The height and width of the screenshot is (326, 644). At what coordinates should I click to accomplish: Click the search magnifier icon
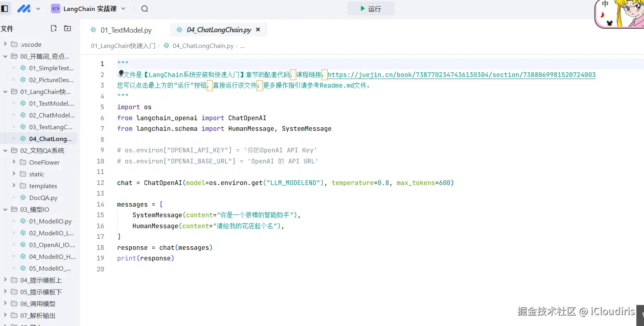tap(145, 9)
